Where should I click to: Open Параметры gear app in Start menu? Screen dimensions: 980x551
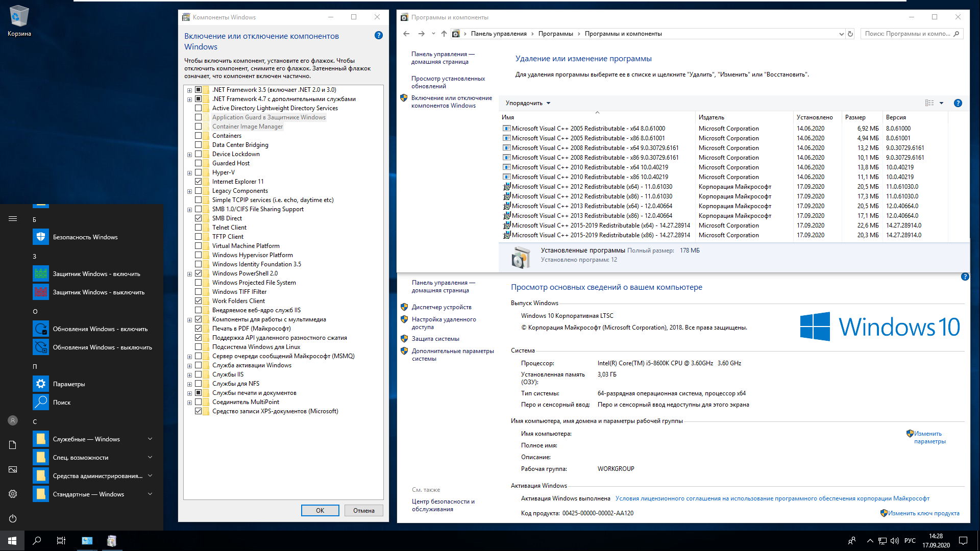41,384
